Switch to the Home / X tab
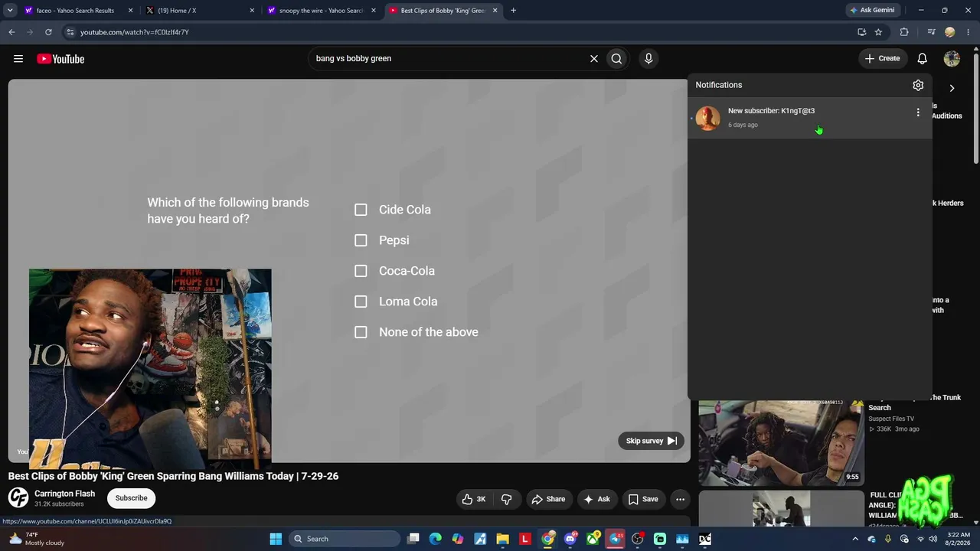 [x=201, y=11]
